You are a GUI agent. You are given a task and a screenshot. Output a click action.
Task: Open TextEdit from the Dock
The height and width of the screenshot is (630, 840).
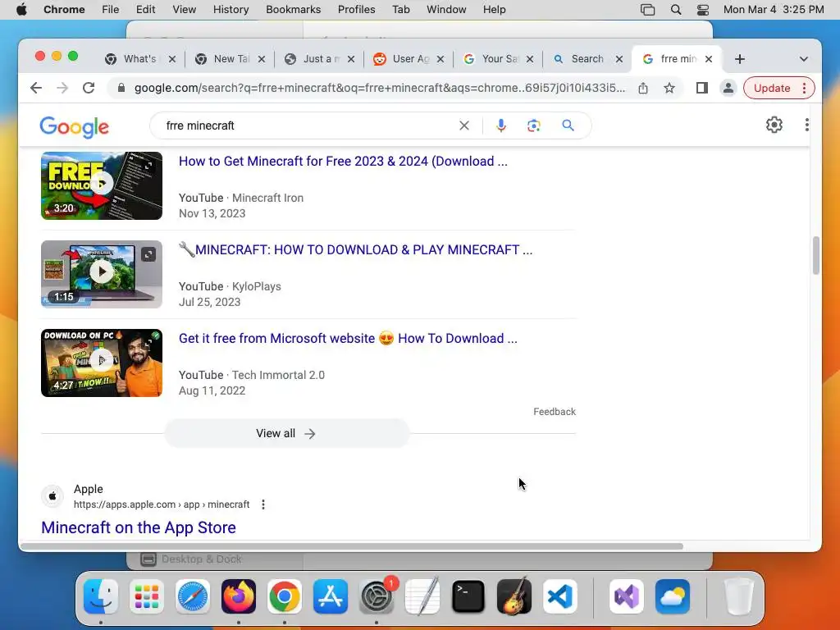coord(422,596)
